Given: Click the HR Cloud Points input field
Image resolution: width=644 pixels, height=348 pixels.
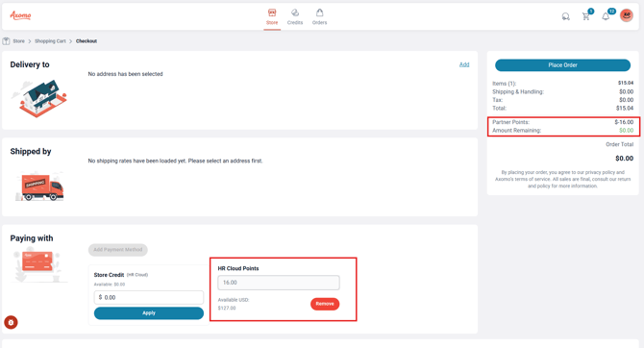Looking at the screenshot, I should tap(279, 283).
